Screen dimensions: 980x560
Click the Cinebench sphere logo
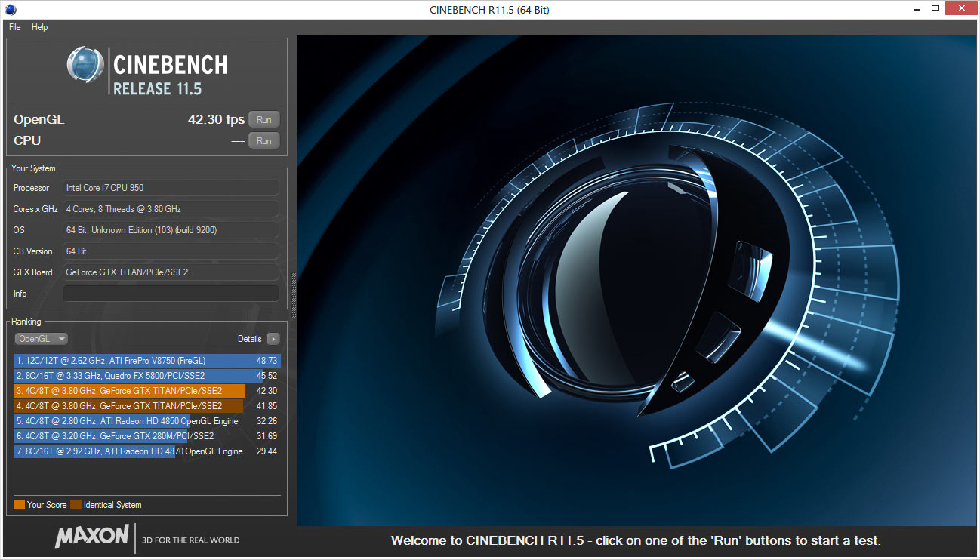pyautogui.click(x=85, y=65)
